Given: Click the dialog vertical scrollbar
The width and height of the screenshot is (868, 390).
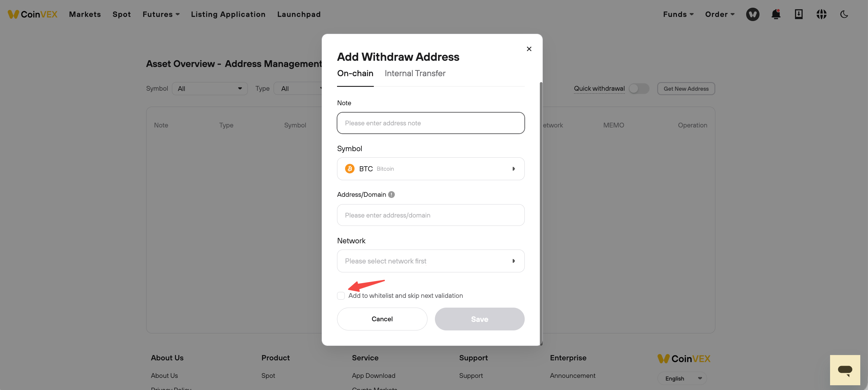Looking at the screenshot, I should point(541,214).
